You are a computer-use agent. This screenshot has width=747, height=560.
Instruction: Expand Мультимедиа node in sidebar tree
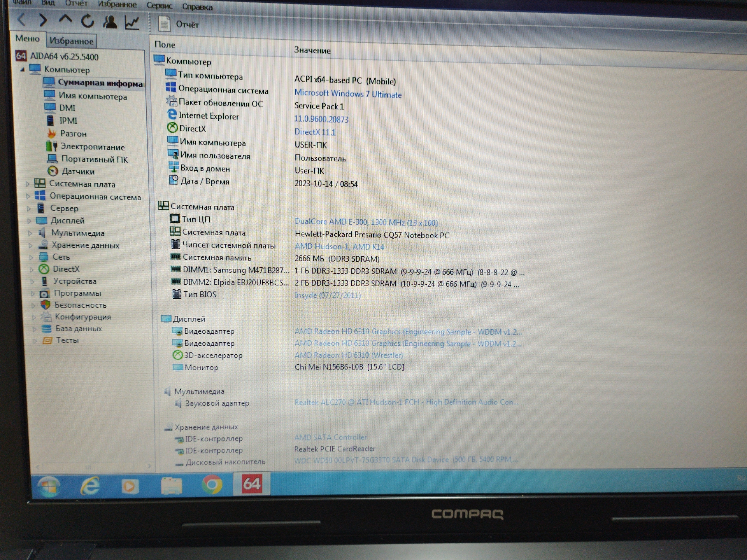30,233
